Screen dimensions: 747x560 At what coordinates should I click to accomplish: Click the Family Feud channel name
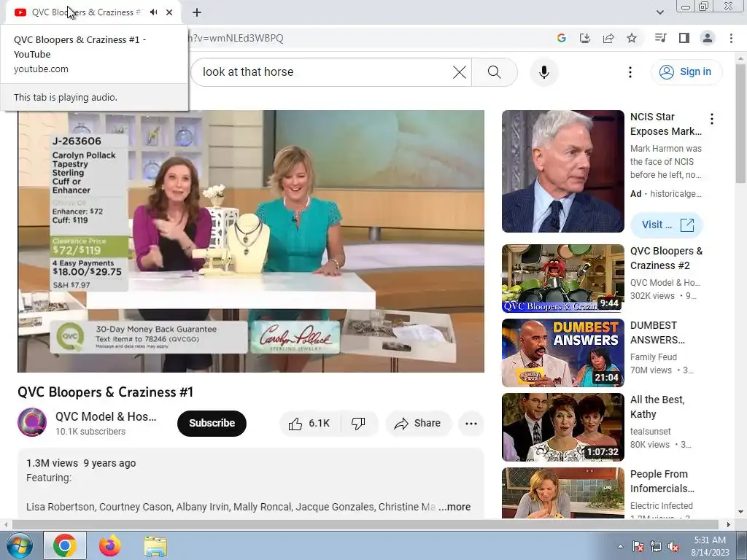coord(653,357)
